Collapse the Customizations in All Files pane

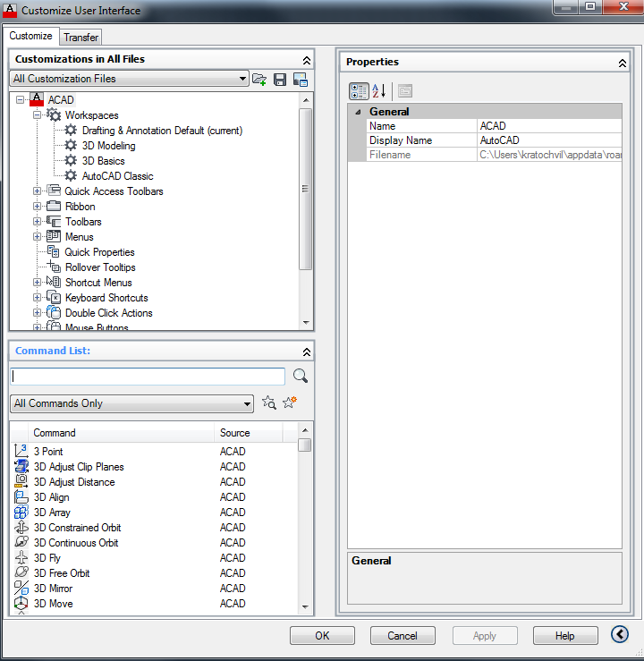(x=307, y=60)
